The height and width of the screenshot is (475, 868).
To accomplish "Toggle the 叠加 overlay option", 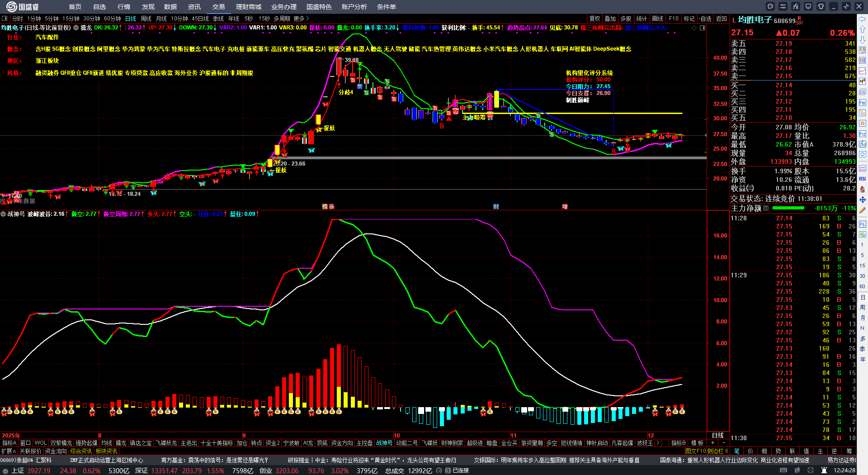I will 610,19.
